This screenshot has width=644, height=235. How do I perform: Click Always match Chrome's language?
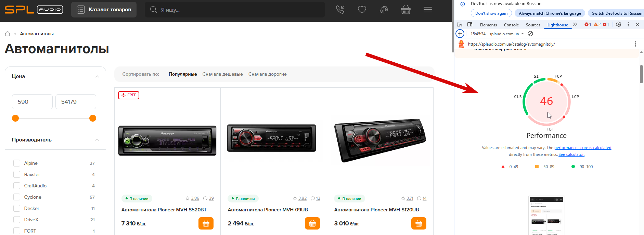tap(550, 13)
